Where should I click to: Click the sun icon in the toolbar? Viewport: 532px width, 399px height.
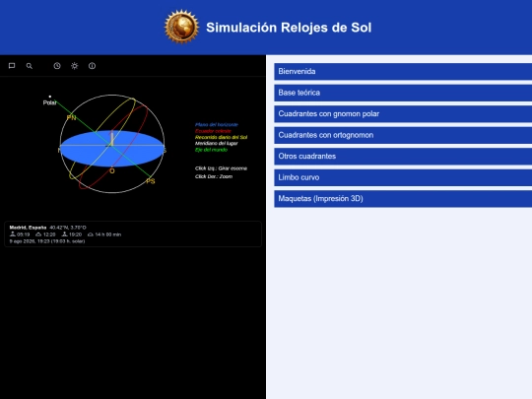click(75, 66)
